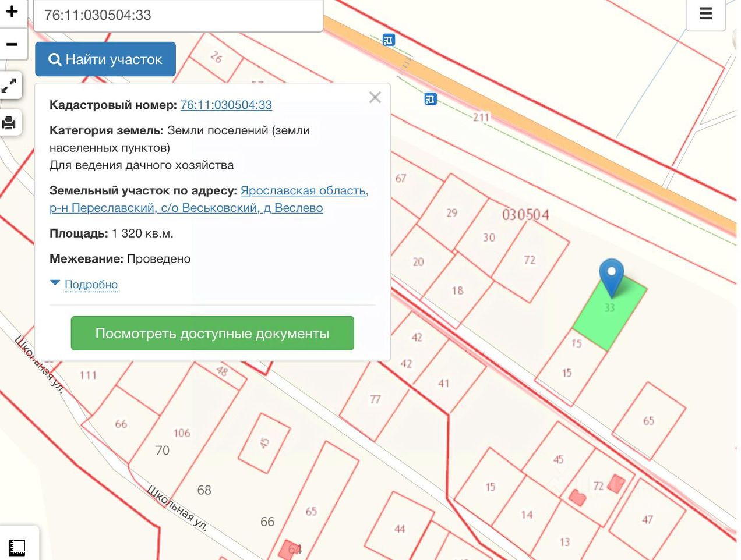
Task: Open cadastral number link 76:11:030504:33
Action: tap(226, 105)
